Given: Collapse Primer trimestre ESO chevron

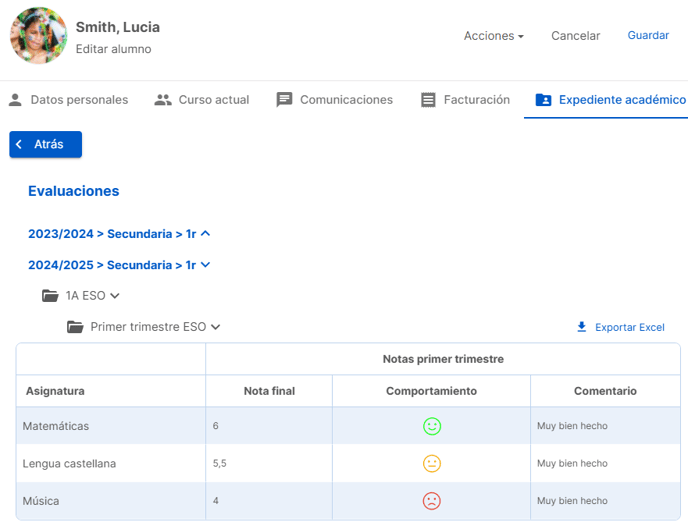Looking at the screenshot, I should click(215, 327).
